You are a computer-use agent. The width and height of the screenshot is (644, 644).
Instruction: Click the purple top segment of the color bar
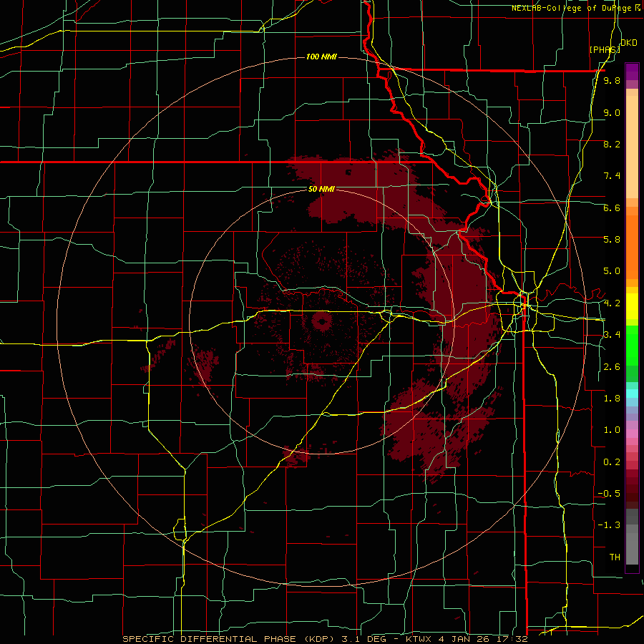(632, 72)
